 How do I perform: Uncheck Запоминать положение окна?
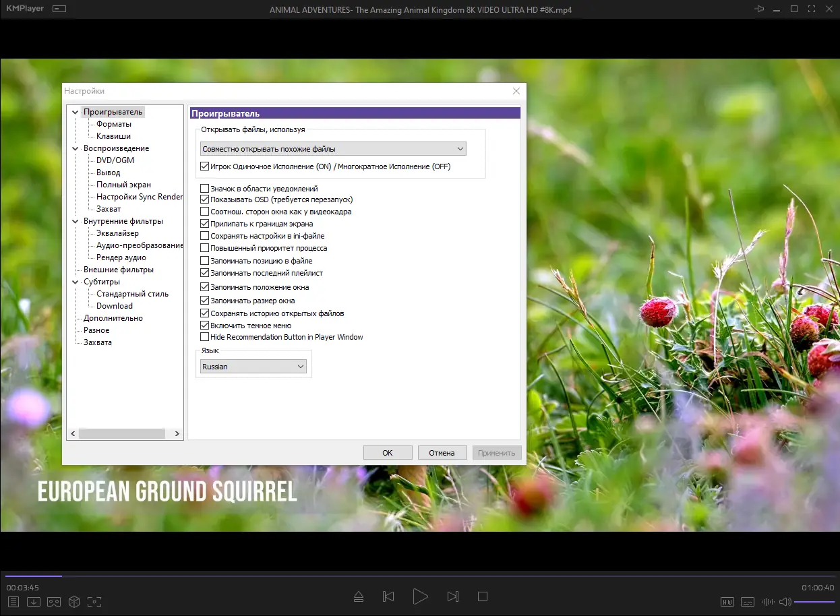(x=205, y=287)
